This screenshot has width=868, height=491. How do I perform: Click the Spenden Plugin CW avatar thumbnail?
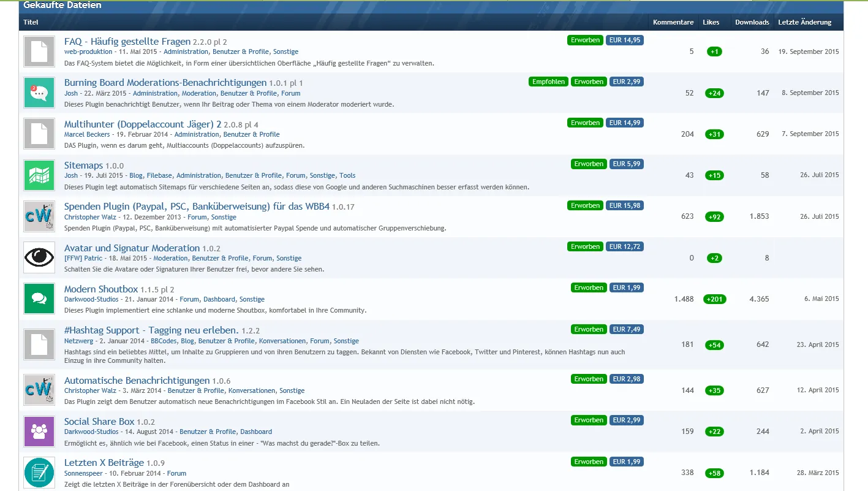coord(39,216)
